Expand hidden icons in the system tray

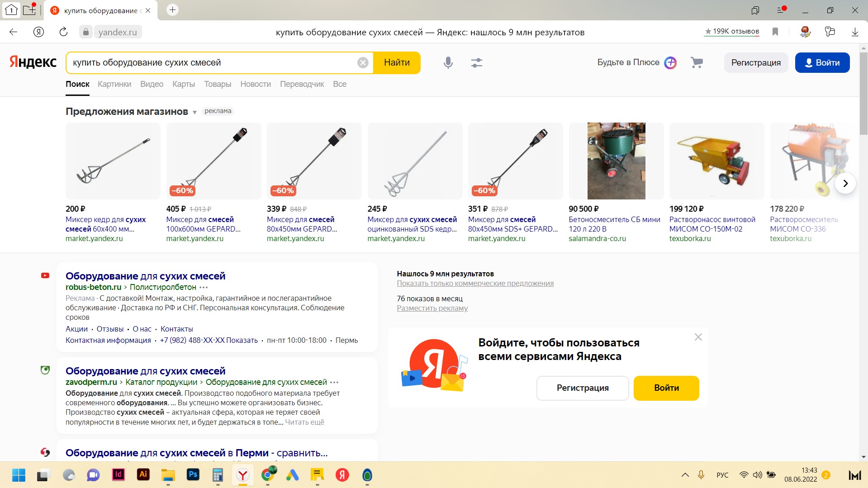[x=684, y=475]
